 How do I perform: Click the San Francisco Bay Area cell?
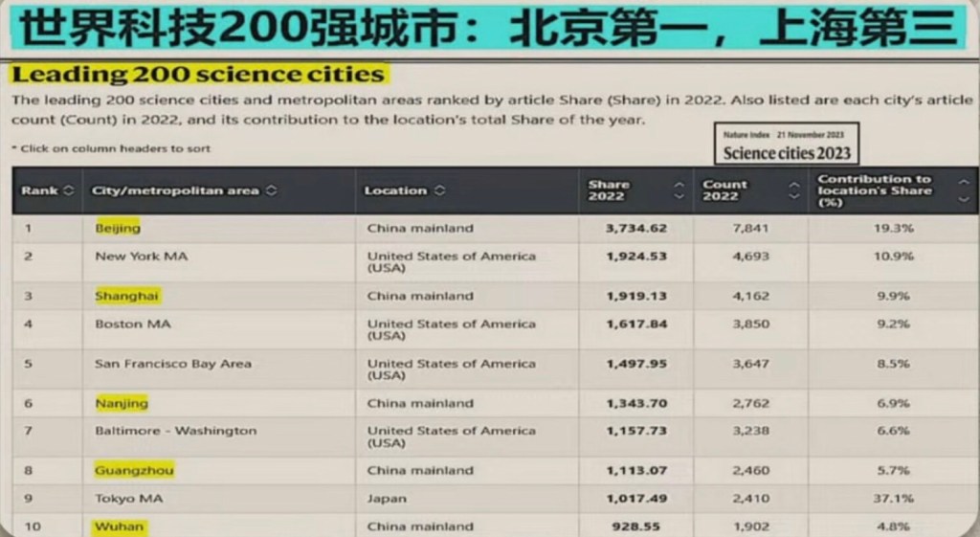coord(173,364)
